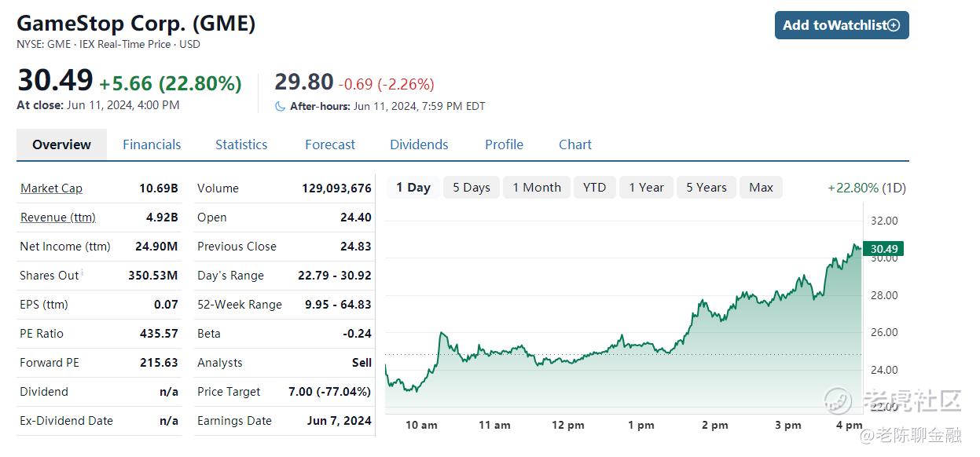Click the Revenue (ttm) link
Screen dimensions: 980x457
(57, 218)
